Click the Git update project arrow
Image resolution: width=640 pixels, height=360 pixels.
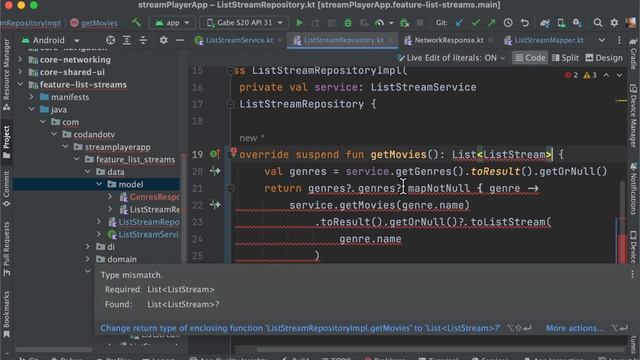point(459,23)
